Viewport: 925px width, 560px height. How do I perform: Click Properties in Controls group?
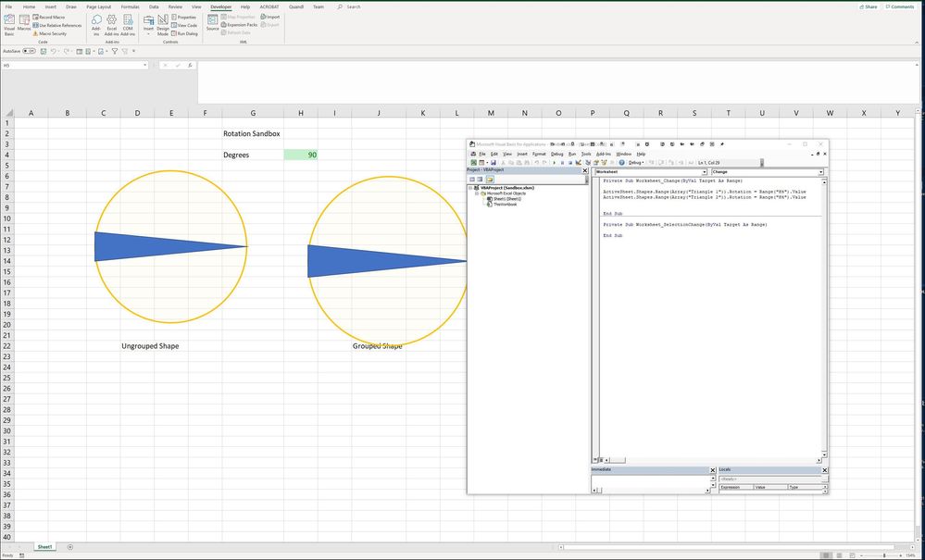(x=184, y=17)
